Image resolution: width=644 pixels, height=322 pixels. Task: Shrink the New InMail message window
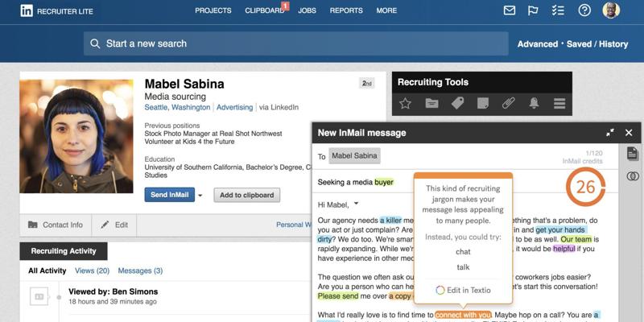tap(609, 133)
